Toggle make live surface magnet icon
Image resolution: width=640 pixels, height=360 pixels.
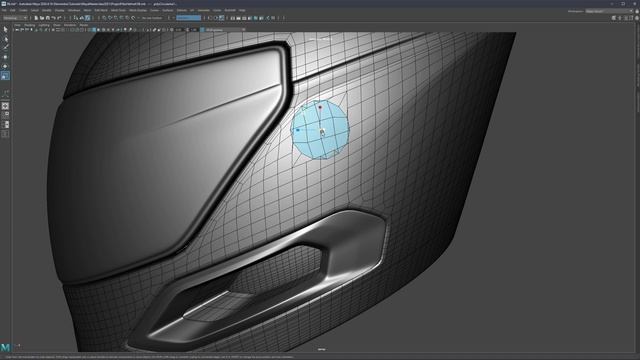(133, 18)
